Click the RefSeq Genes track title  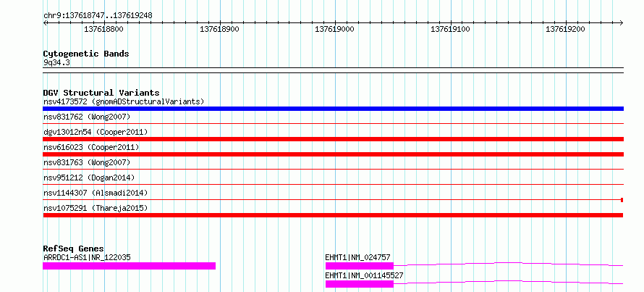click(74, 249)
